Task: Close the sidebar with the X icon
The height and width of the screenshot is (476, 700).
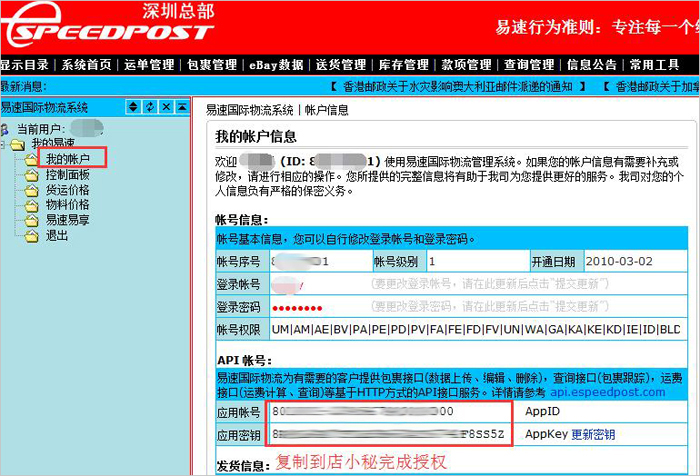Action: [166, 107]
